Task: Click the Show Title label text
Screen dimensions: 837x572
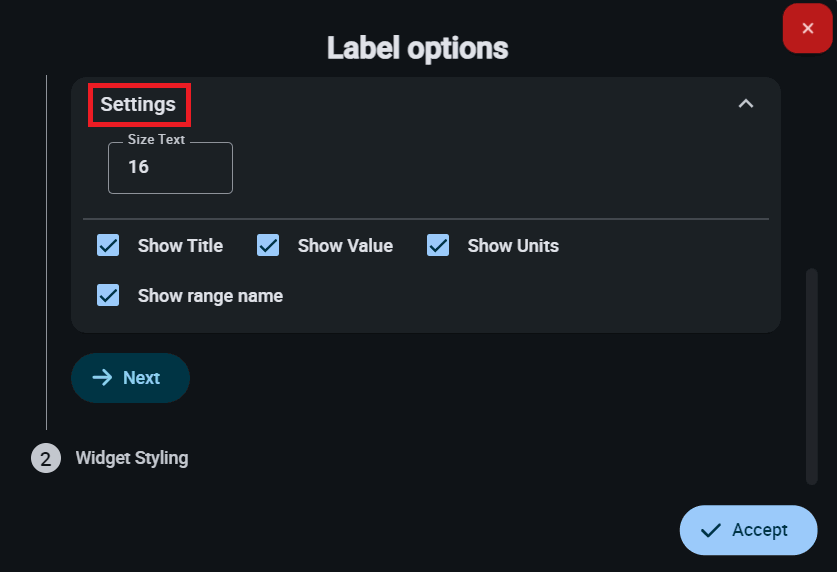Action: coord(180,246)
